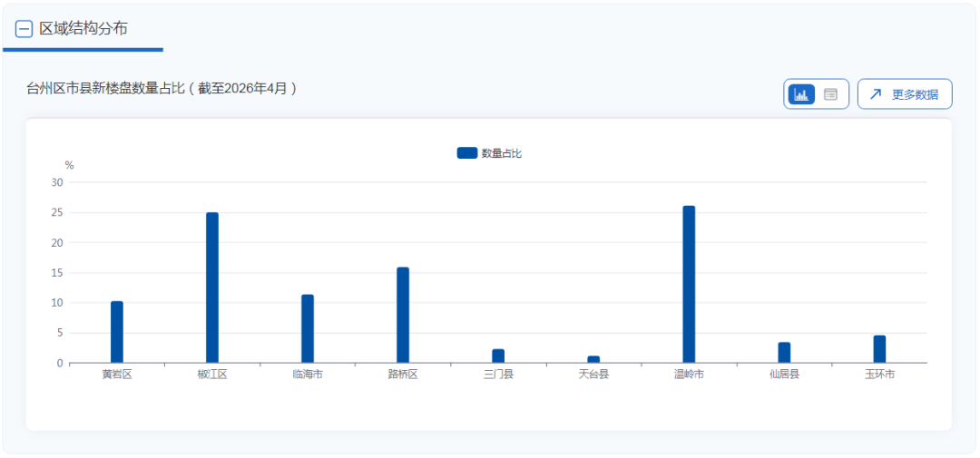Click the 更多数据 button
This screenshot has width=980, height=458.
[905, 94]
